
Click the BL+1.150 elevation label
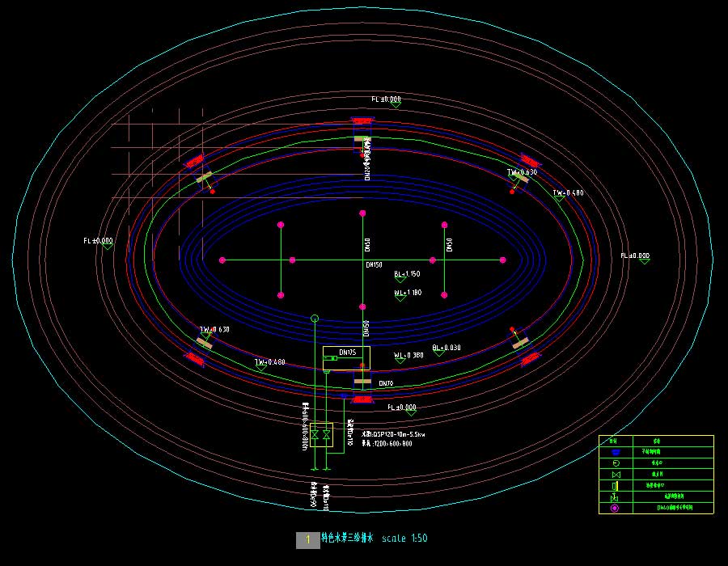click(x=407, y=274)
